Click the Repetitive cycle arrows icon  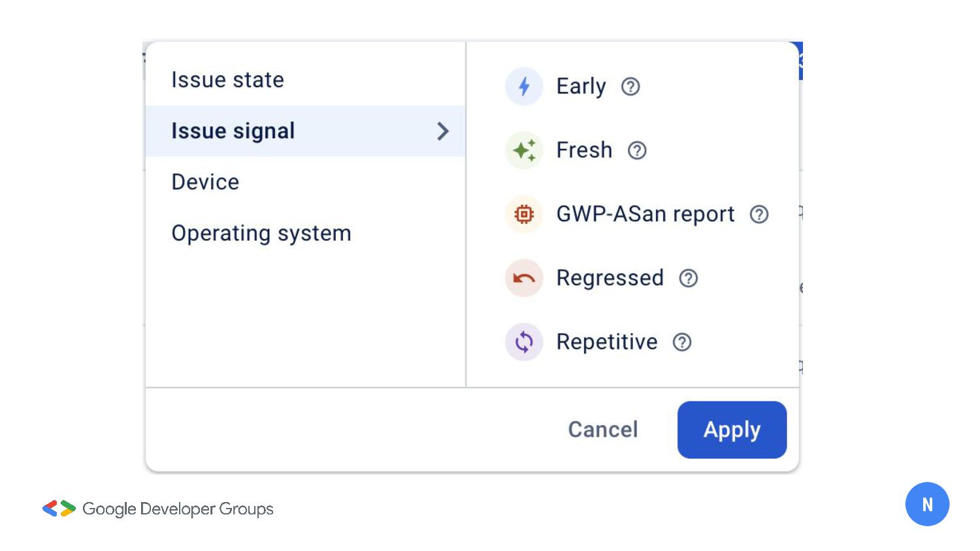click(x=524, y=342)
